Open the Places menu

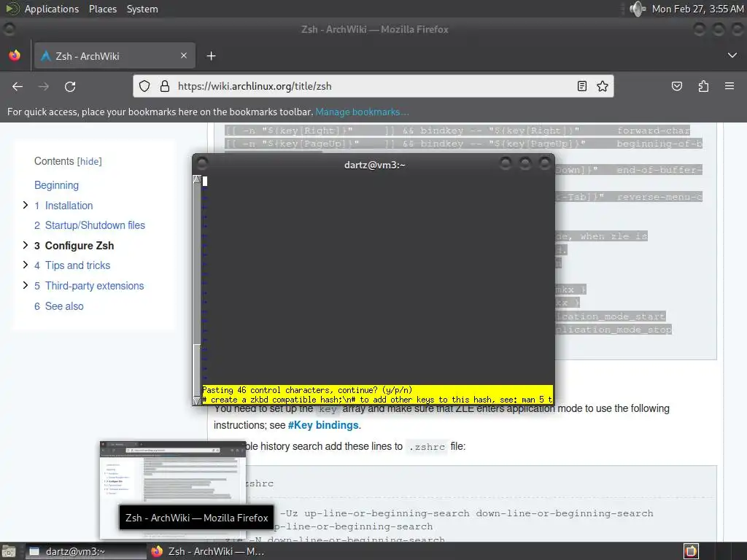(102, 9)
